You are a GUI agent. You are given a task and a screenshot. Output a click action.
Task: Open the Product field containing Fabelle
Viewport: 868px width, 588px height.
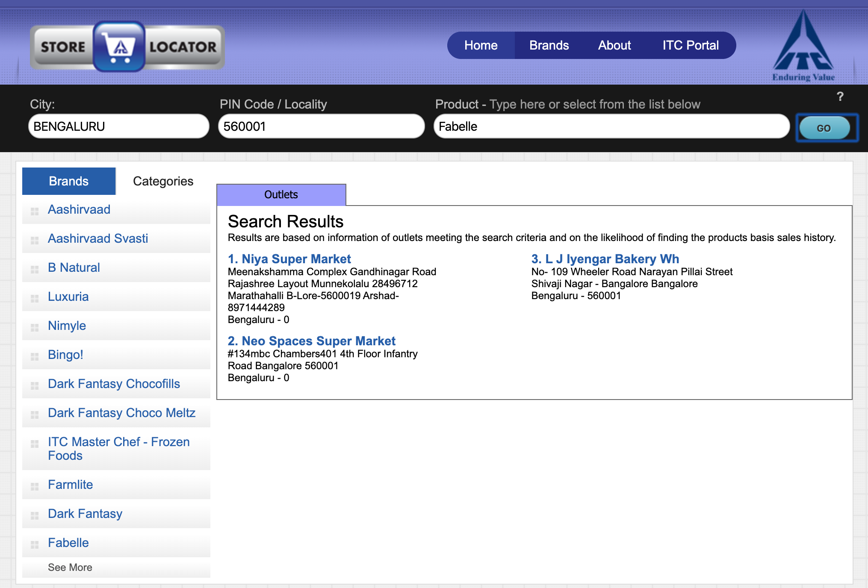point(611,126)
